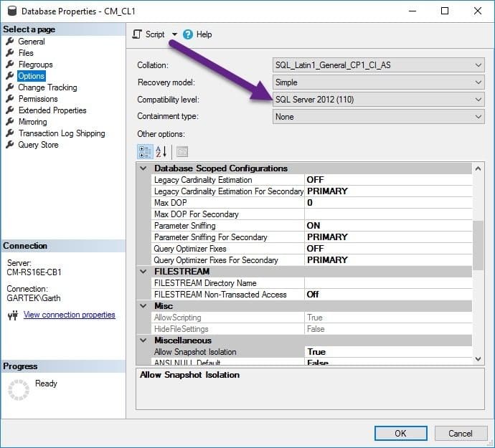The height and width of the screenshot is (448, 495).
Task: Open the Collation dropdown
Action: [378, 65]
